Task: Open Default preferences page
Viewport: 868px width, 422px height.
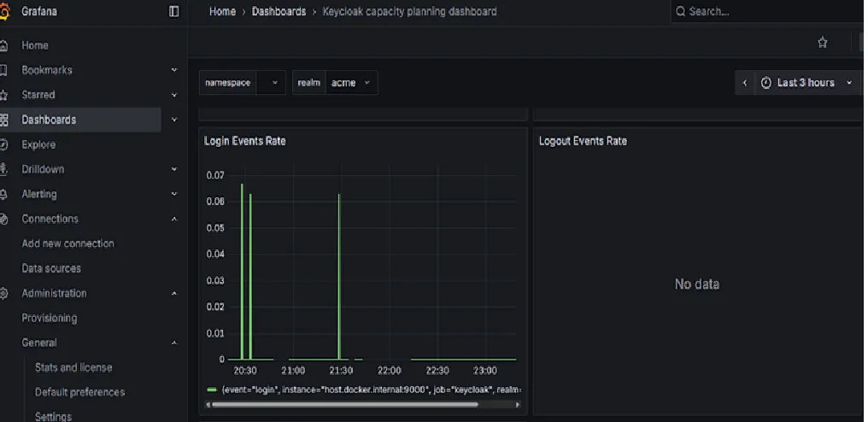Action: click(x=79, y=393)
